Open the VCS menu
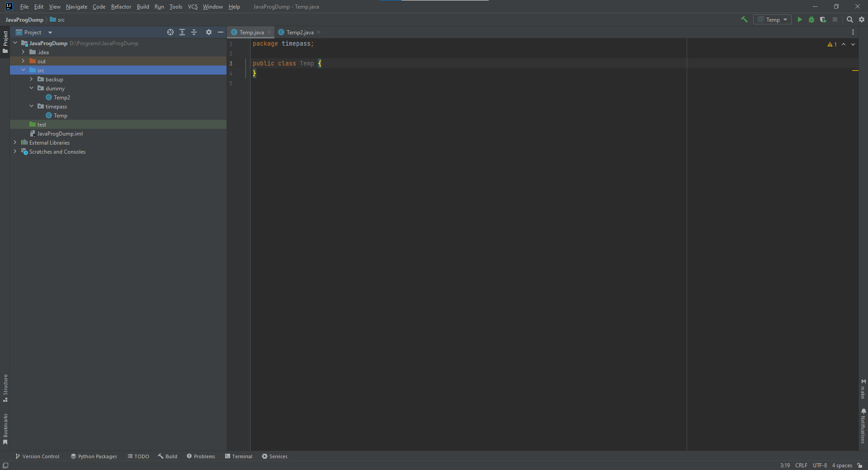Viewport: 868px width, 470px height. pos(193,7)
